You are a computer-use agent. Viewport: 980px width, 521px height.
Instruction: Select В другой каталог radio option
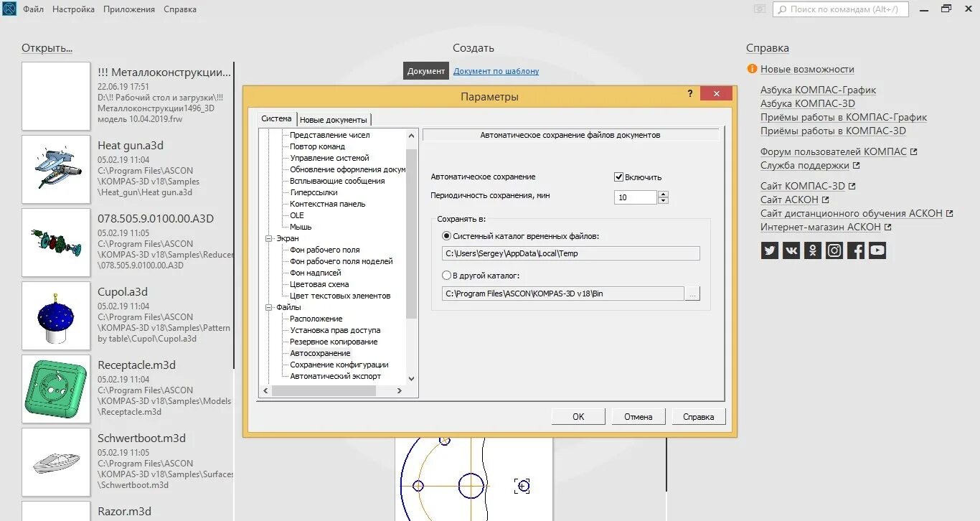tap(447, 275)
